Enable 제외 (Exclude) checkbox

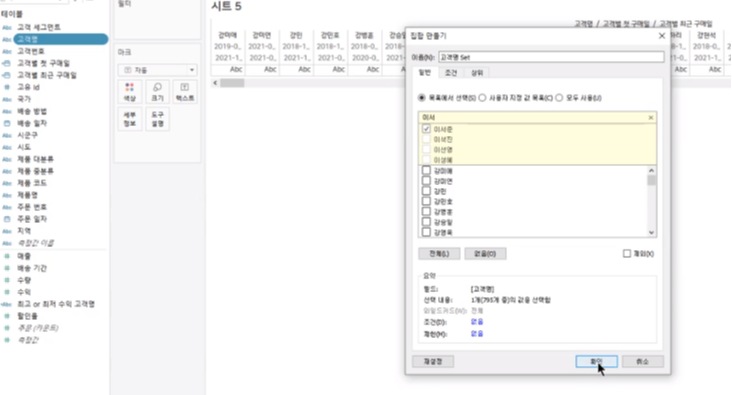click(x=627, y=254)
